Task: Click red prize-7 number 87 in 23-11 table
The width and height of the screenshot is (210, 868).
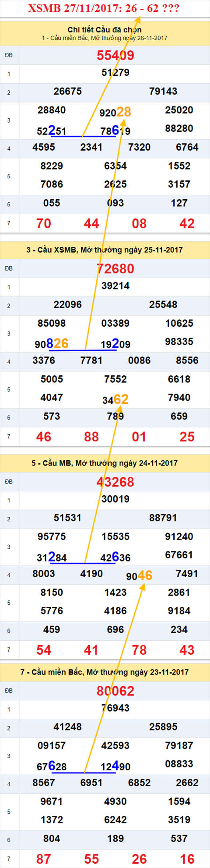Action: (44, 859)
